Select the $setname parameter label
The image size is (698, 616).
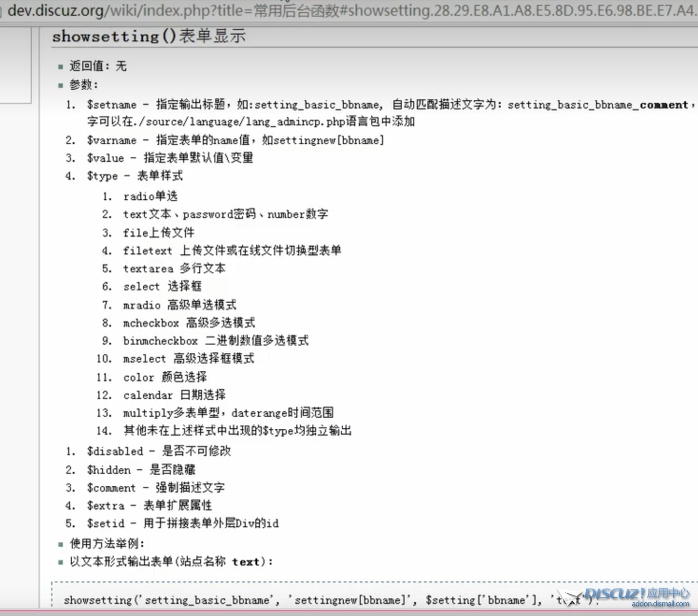113,105
